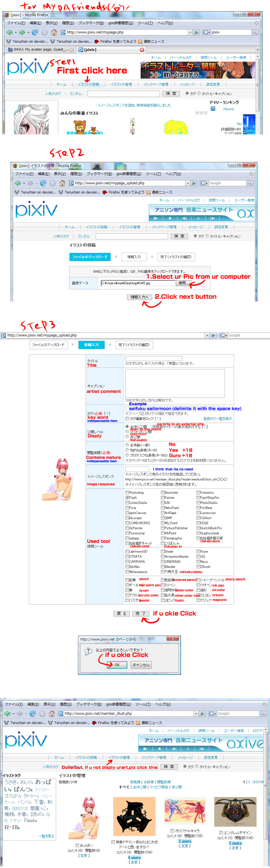This screenshot has width=270, height=868.
Task: Uncheck the Flash tool checkbox
Action: pos(127,497)
